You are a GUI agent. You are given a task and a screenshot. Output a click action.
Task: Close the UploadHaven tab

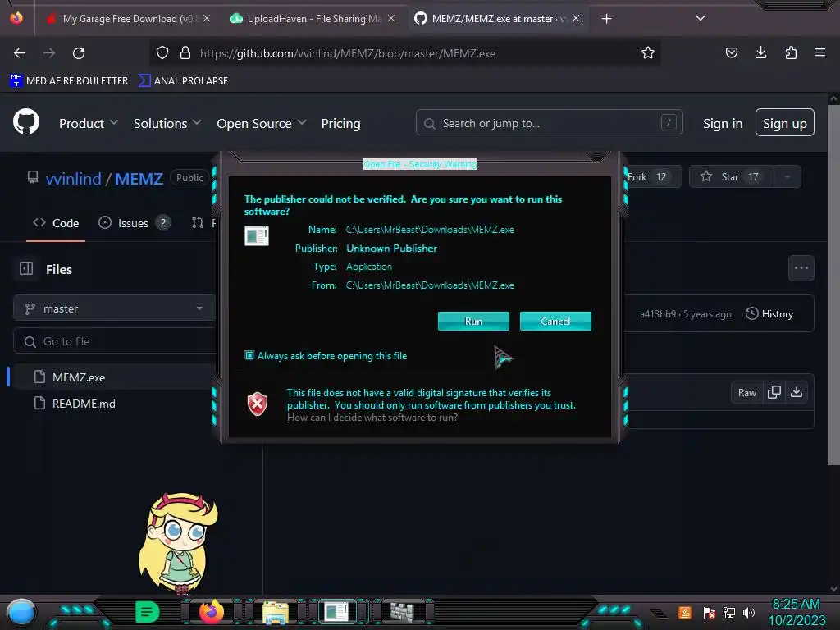click(x=391, y=19)
